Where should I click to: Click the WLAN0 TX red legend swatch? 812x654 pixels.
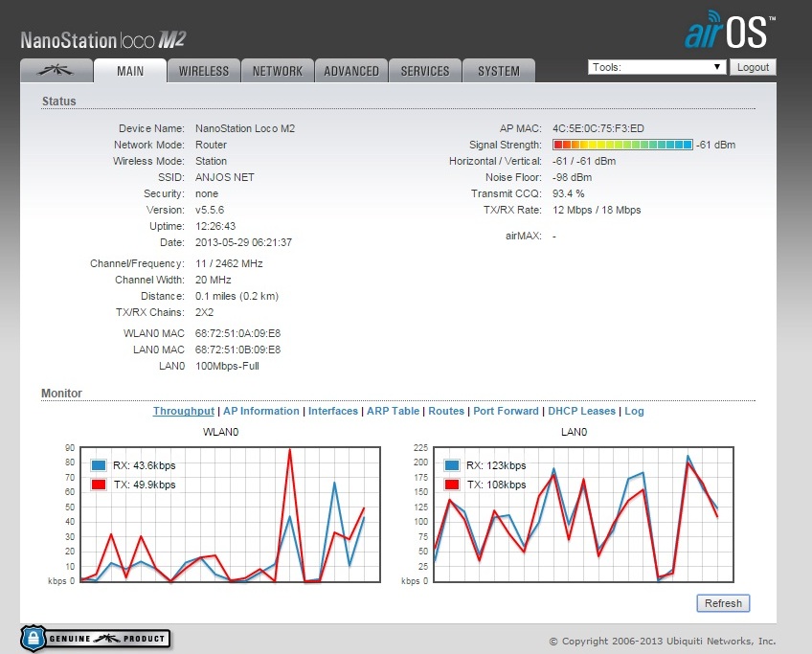click(x=99, y=485)
